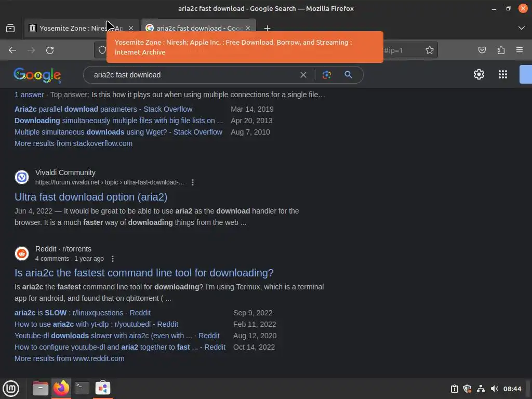Click the 08:44 clock in panel
Image resolution: width=532 pixels, height=399 pixels.
512,389
